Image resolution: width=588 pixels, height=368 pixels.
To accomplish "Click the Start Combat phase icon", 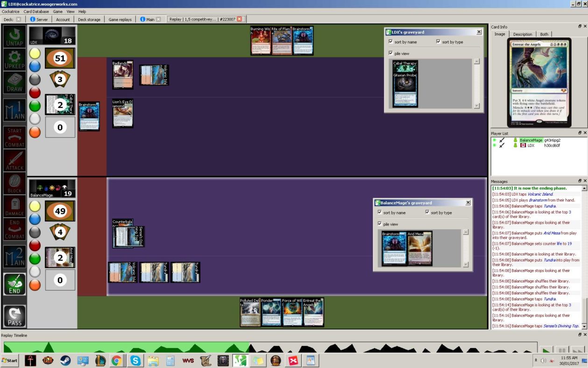I will tap(15, 138).
